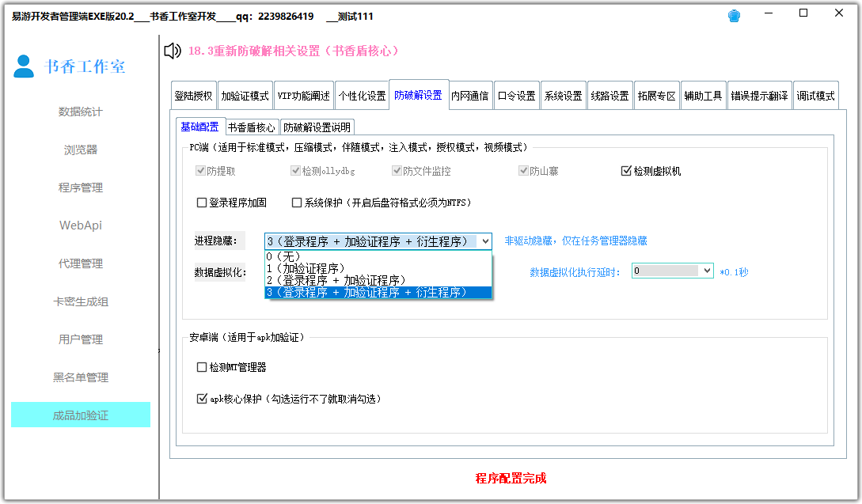Screen dimensions: 862x504
Task: Open 用户管理 from the sidebar
Action: pyautogui.click(x=80, y=339)
